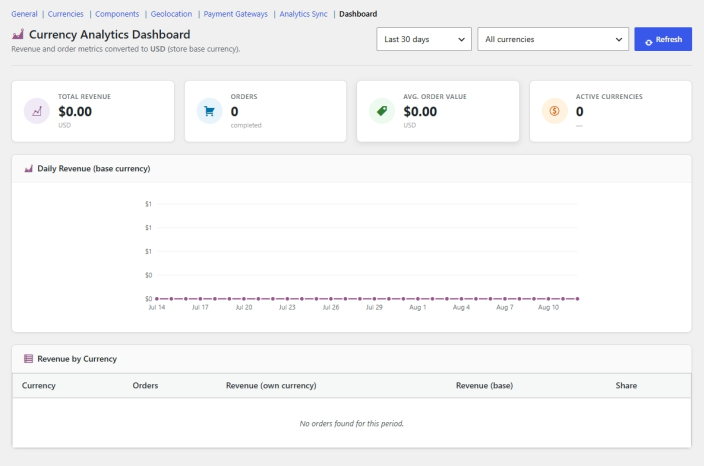
Task: Go to the General tab
Action: tap(24, 14)
